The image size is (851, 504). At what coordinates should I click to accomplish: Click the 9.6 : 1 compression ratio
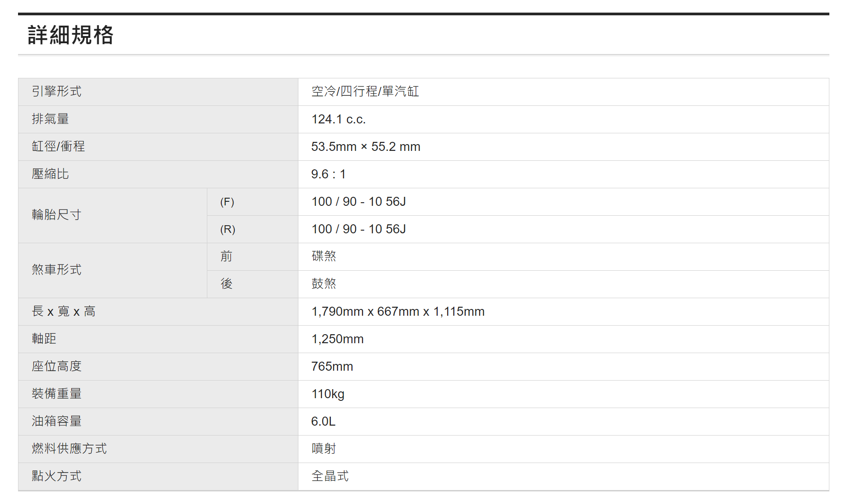click(328, 174)
